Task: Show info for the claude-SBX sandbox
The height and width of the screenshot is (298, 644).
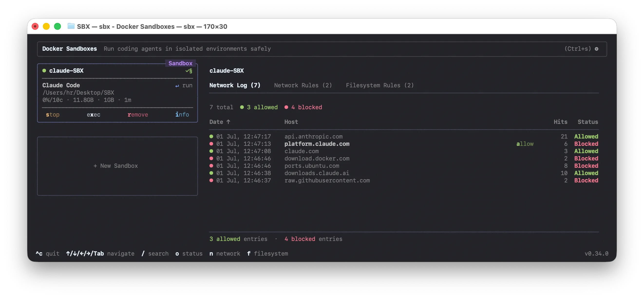Action: tap(182, 115)
